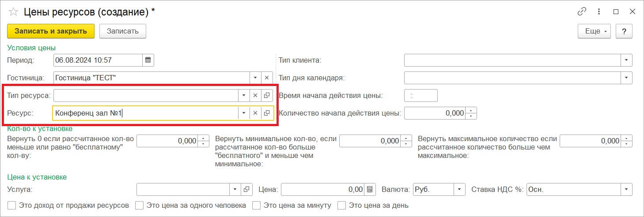Open the Тип дня календаря dropdown
This screenshot has width=644, height=217.
tap(626, 78)
